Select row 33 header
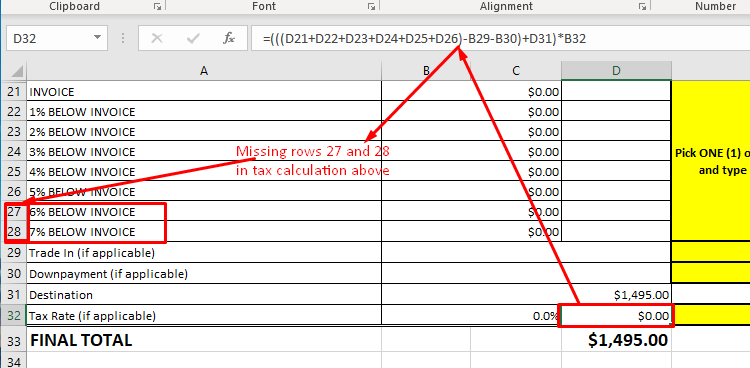Image resolution: width=750 pixels, height=368 pixels. coord(14,340)
